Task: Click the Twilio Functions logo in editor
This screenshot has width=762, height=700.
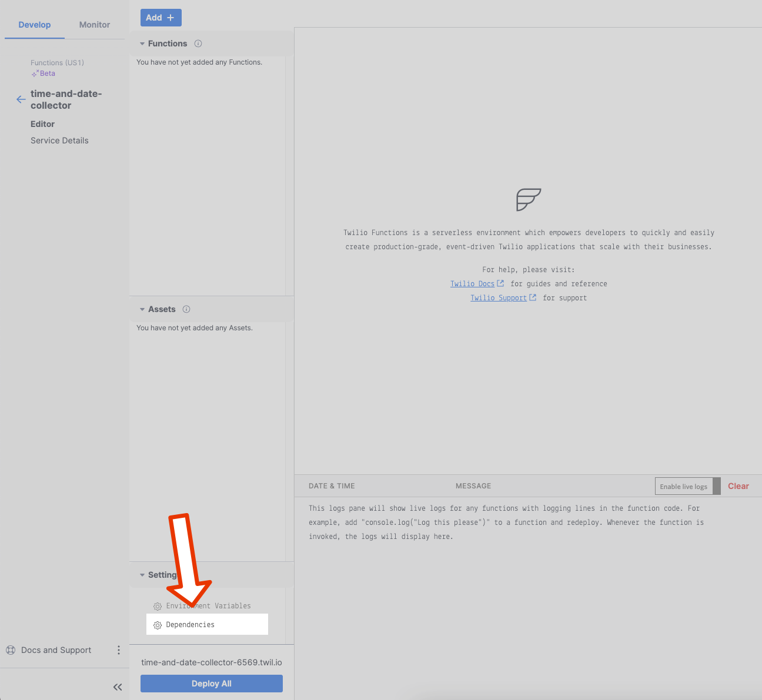Action: pyautogui.click(x=529, y=200)
